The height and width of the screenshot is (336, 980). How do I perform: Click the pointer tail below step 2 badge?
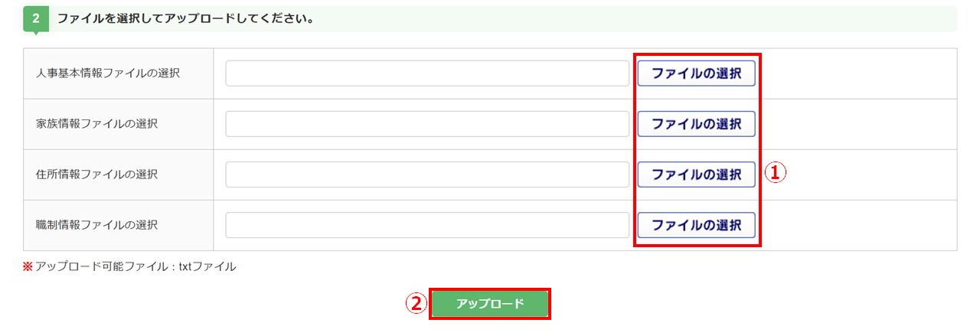point(36,33)
